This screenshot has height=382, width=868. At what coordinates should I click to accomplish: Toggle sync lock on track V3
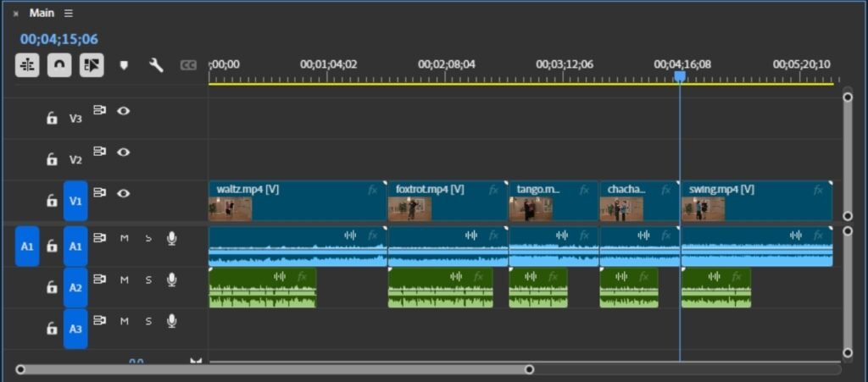pyautogui.click(x=100, y=110)
